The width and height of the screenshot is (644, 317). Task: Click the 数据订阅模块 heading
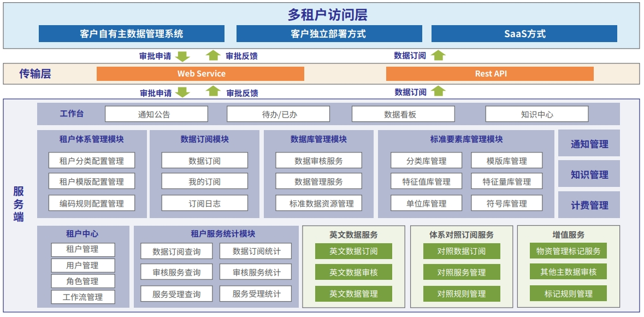coord(204,139)
